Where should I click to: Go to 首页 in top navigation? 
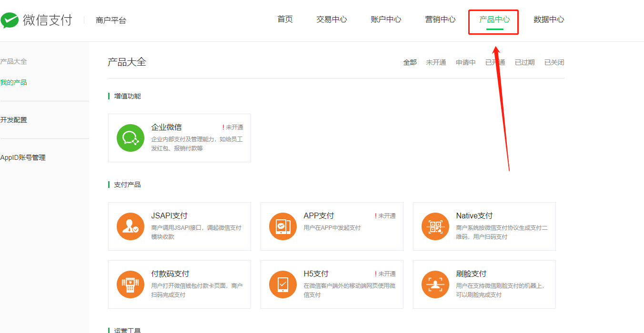285,20
